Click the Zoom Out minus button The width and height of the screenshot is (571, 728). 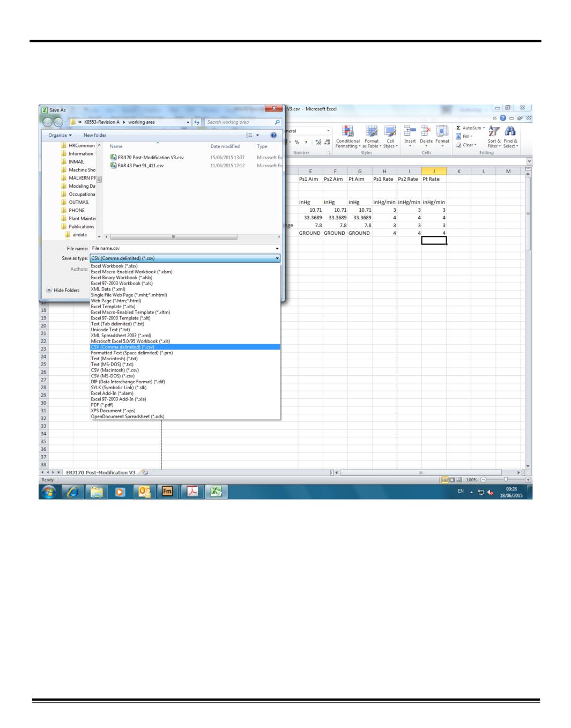483,480
